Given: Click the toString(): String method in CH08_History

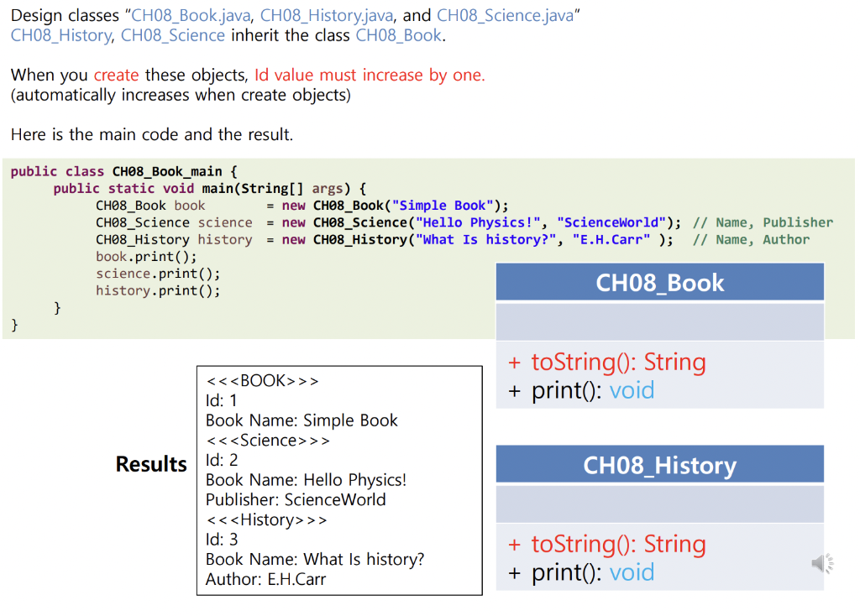Looking at the screenshot, I should click(x=617, y=544).
